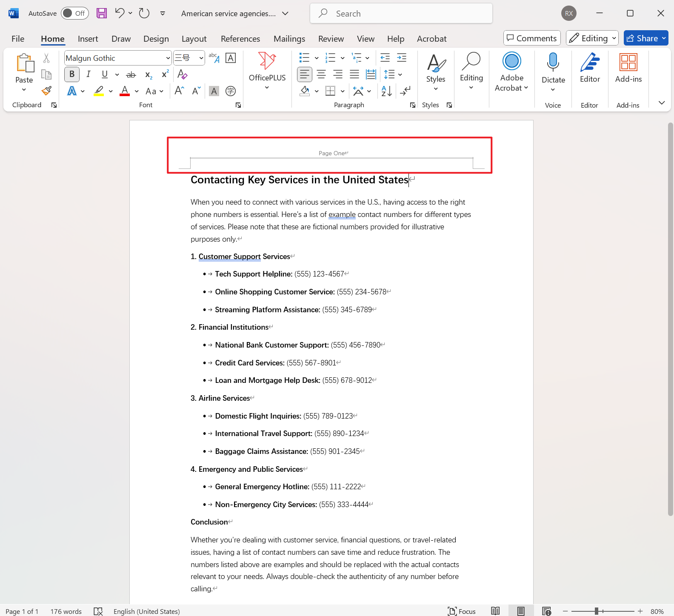This screenshot has height=616, width=674.
Task: Open the Review tab
Action: tap(331, 39)
